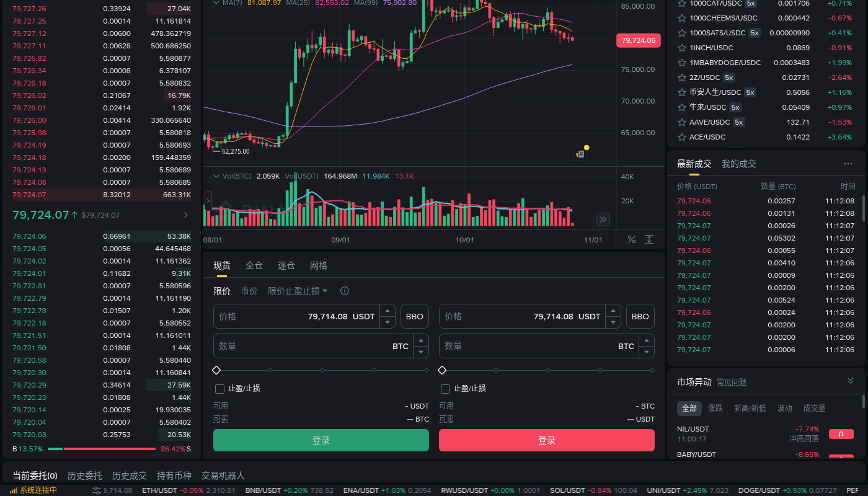868x496 pixels.
Task: Open the 历史委托 order history tab
Action: point(85,476)
